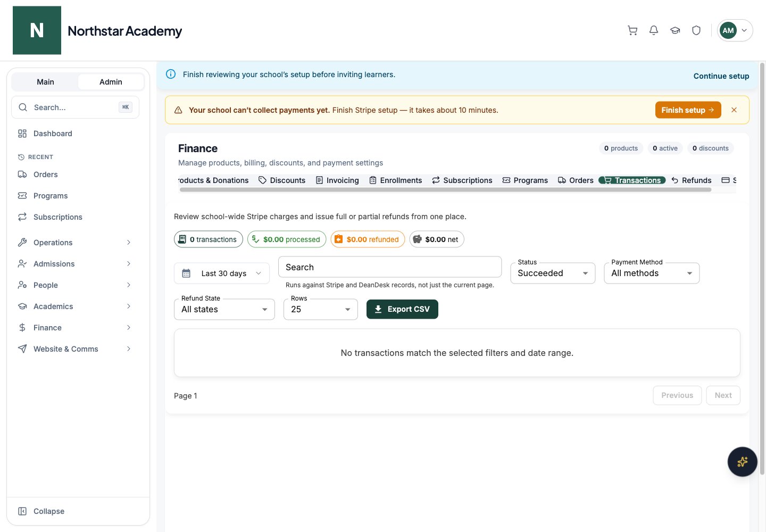Image resolution: width=766 pixels, height=532 pixels.
Task: Switch to the Refunds tab
Action: point(691,180)
